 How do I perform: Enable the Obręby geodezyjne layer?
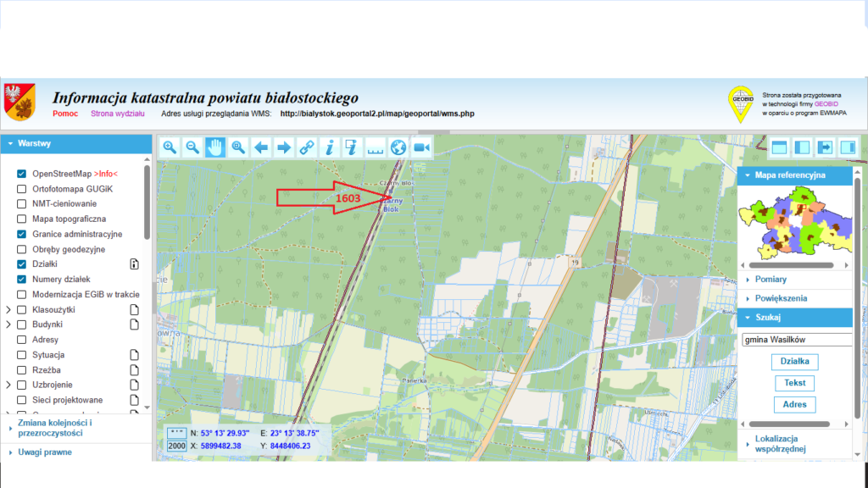tap(21, 249)
